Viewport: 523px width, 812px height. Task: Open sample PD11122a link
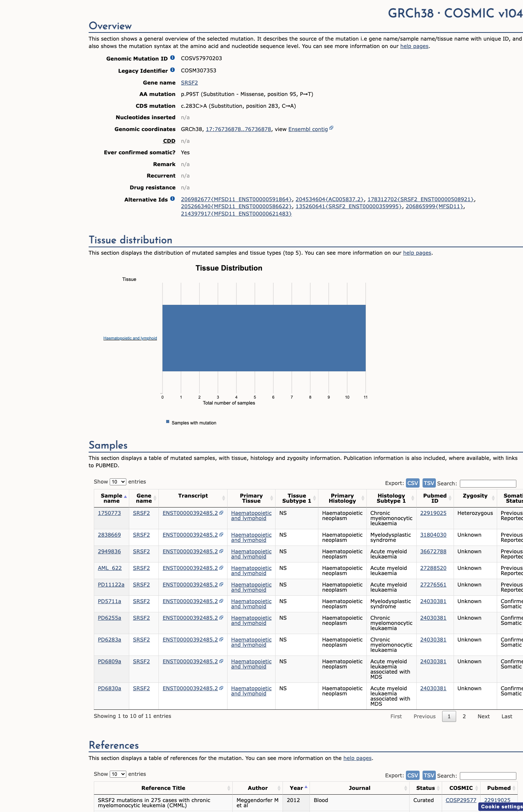point(111,585)
